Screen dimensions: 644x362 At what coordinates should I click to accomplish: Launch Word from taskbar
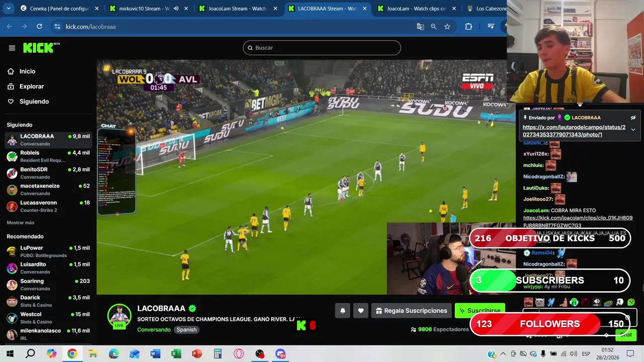(x=155, y=354)
